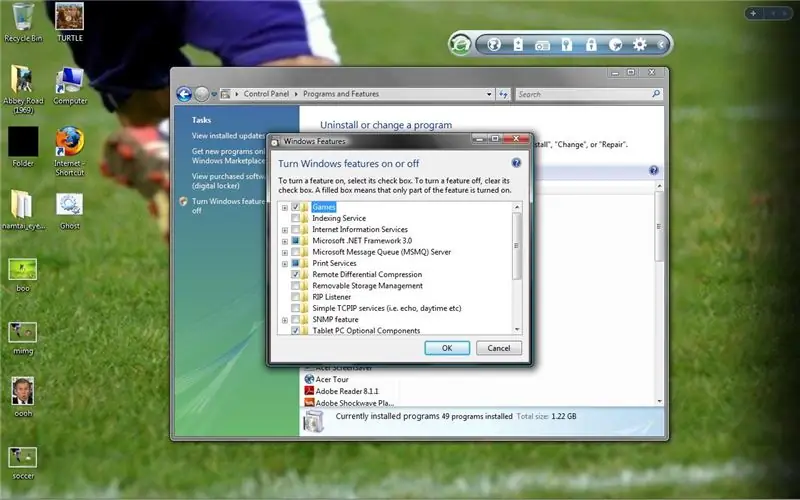Open the Computer desktop icon

[x=70, y=85]
